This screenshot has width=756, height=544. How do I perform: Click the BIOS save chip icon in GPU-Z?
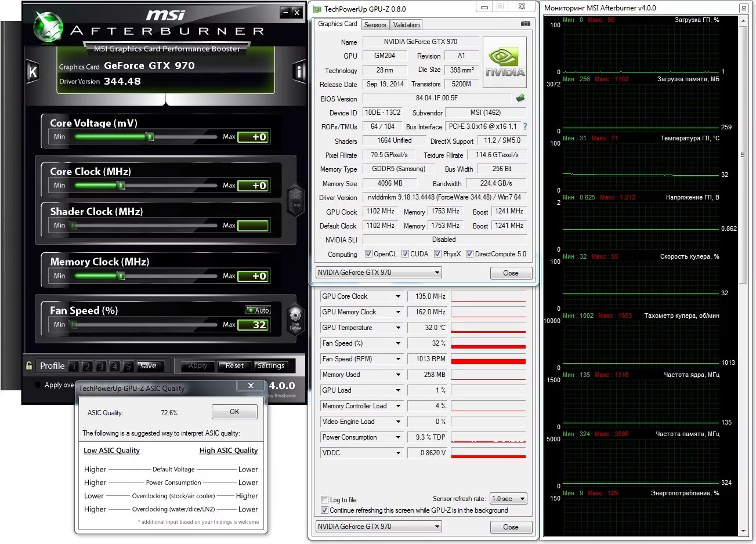[520, 98]
